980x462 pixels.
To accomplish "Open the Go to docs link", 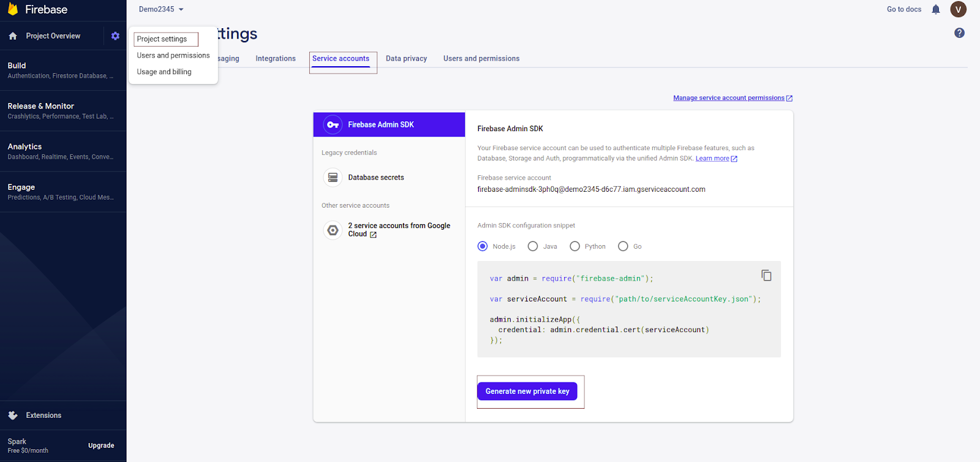I will click(x=904, y=9).
